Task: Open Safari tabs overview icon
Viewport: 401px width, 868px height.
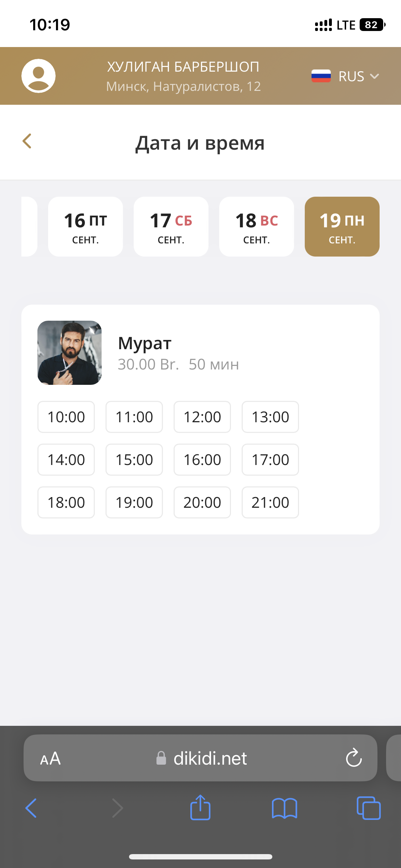Action: tap(369, 808)
